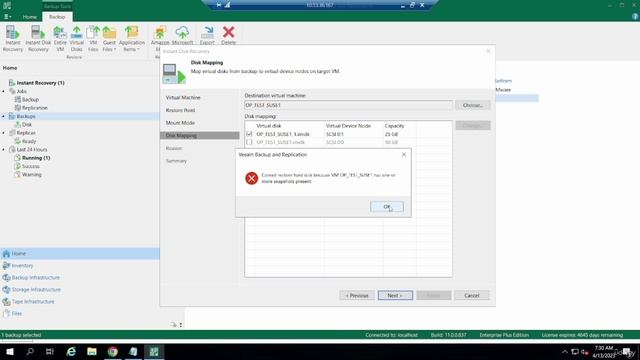Open the Help icon at top right
Image resolution: width=640 pixels, height=360 pixels.
pyautogui.click(x=635, y=17)
